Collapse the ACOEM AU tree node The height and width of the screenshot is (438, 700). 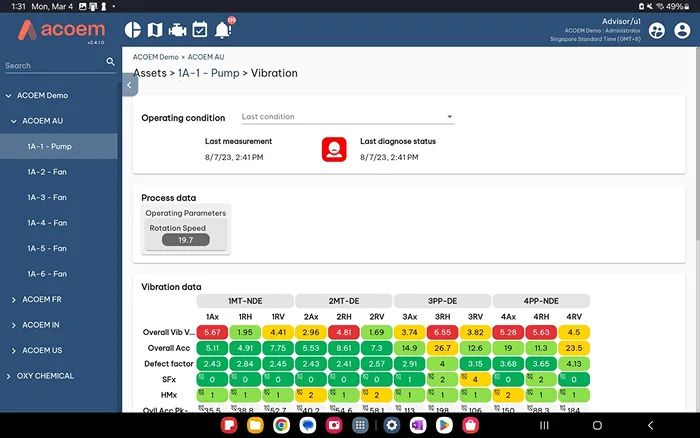(x=13, y=121)
